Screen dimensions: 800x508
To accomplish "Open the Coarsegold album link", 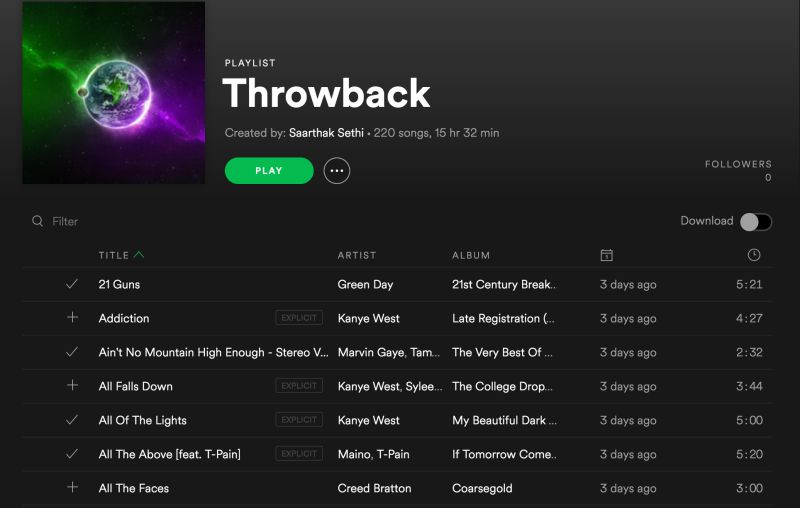I will point(482,489).
